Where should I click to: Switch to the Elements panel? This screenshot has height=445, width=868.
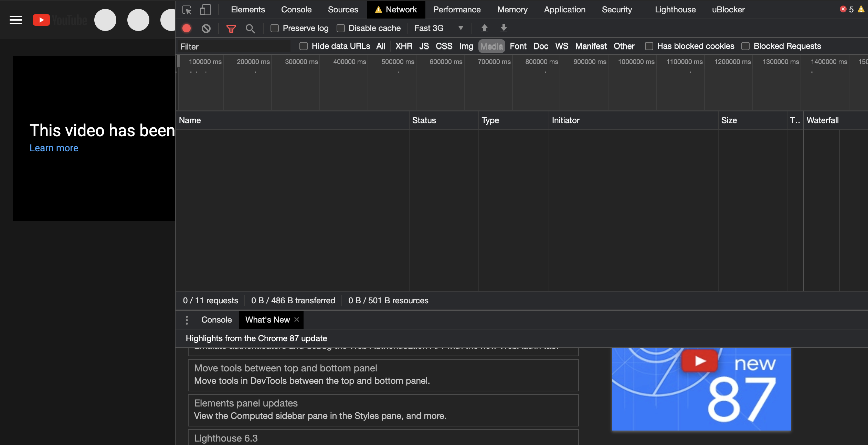tap(248, 10)
